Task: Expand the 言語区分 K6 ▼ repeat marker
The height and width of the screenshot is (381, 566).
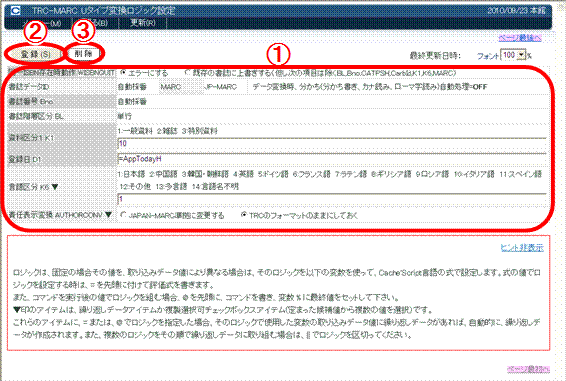Action: [55, 187]
